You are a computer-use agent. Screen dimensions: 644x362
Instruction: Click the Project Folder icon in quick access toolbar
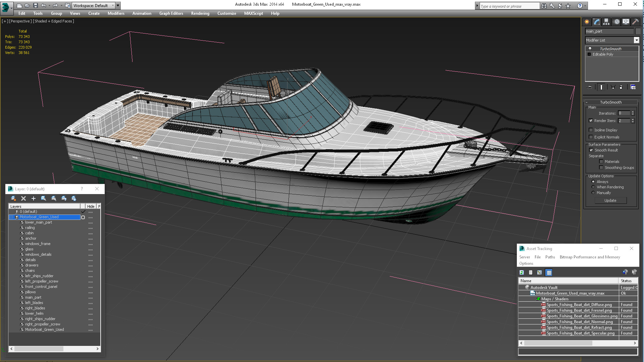pyautogui.click(x=68, y=5)
